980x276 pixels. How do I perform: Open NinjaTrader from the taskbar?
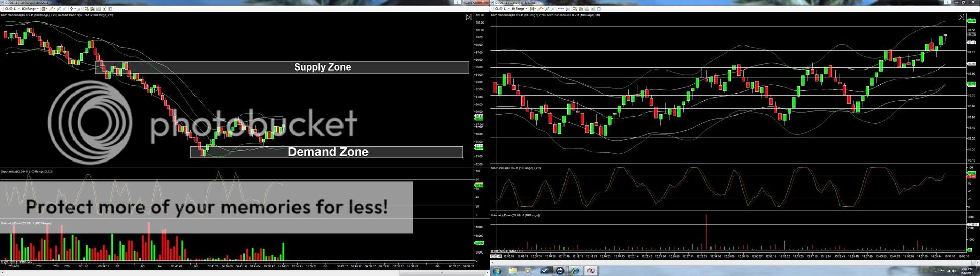click(591, 271)
